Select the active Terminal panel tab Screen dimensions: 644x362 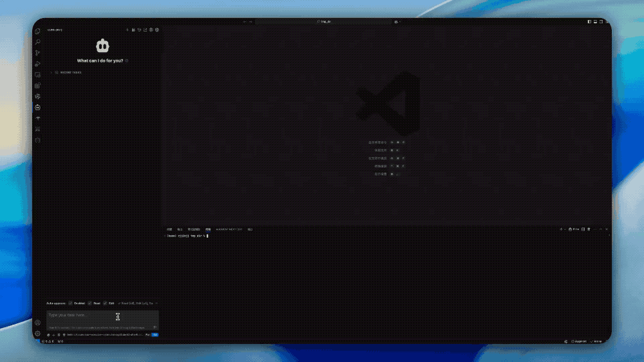coord(208,229)
